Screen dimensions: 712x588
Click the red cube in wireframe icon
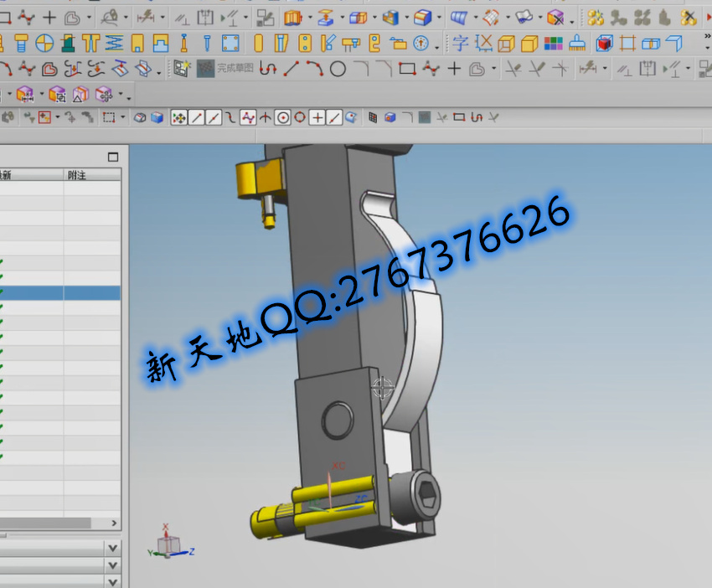pos(605,44)
